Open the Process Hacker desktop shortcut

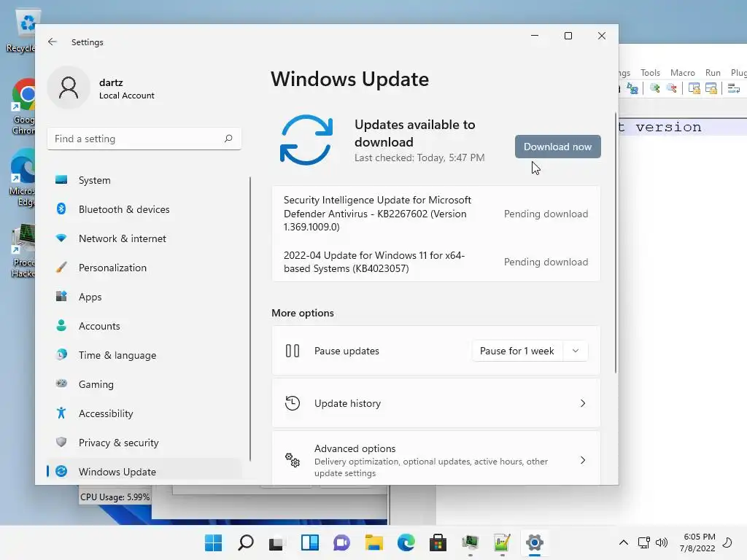pos(23,252)
